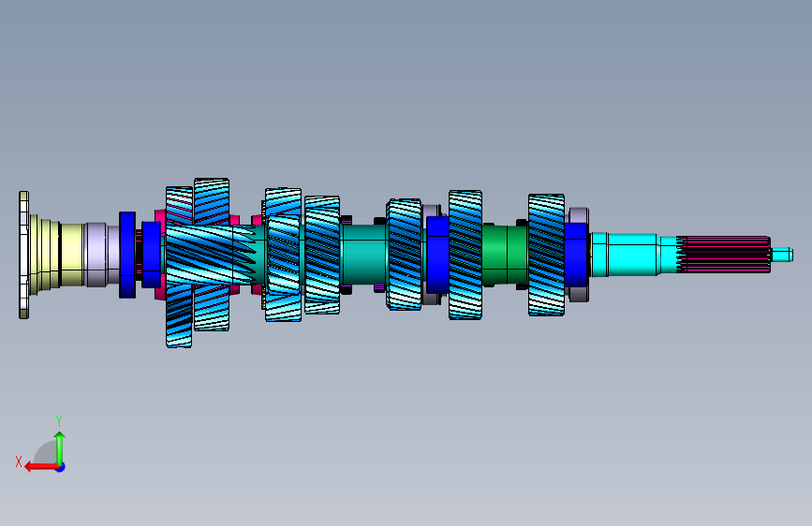Select the "Y" axis label

coord(59,421)
